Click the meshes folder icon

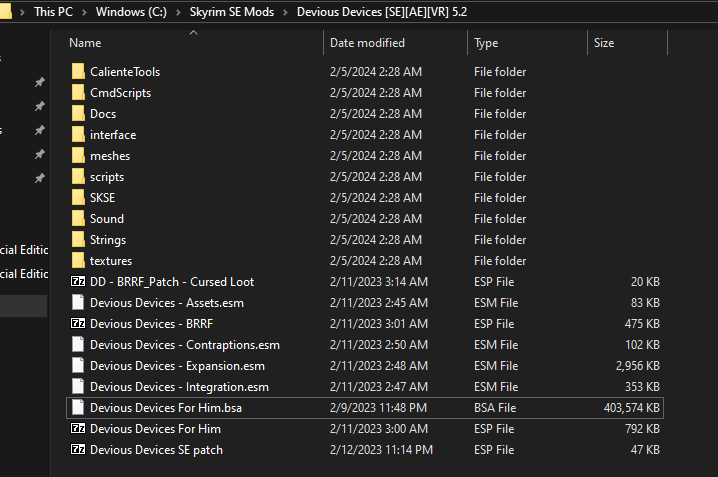78,156
